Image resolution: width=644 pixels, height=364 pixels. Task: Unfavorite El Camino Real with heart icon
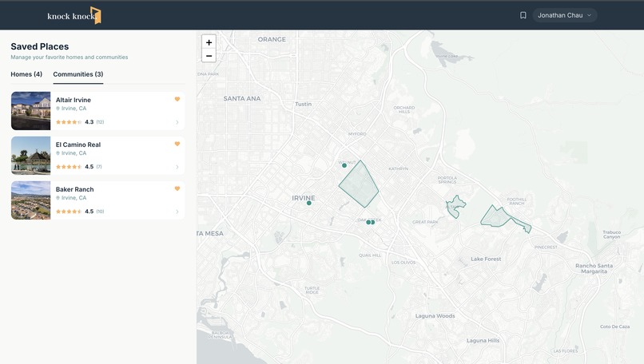177,144
